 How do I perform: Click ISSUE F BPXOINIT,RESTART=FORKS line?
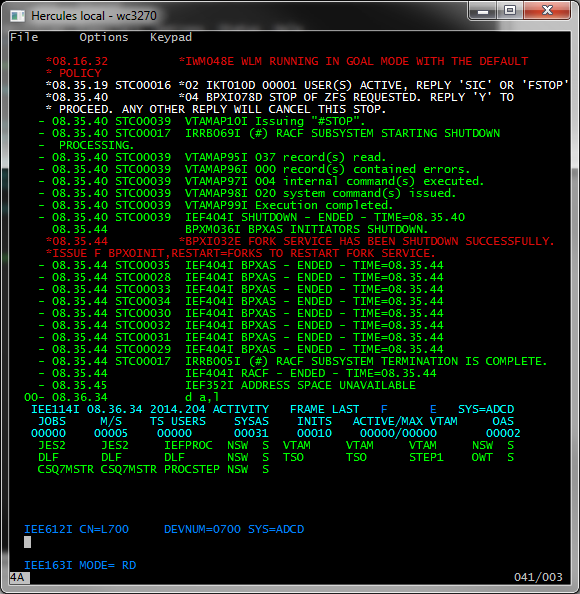click(241, 253)
